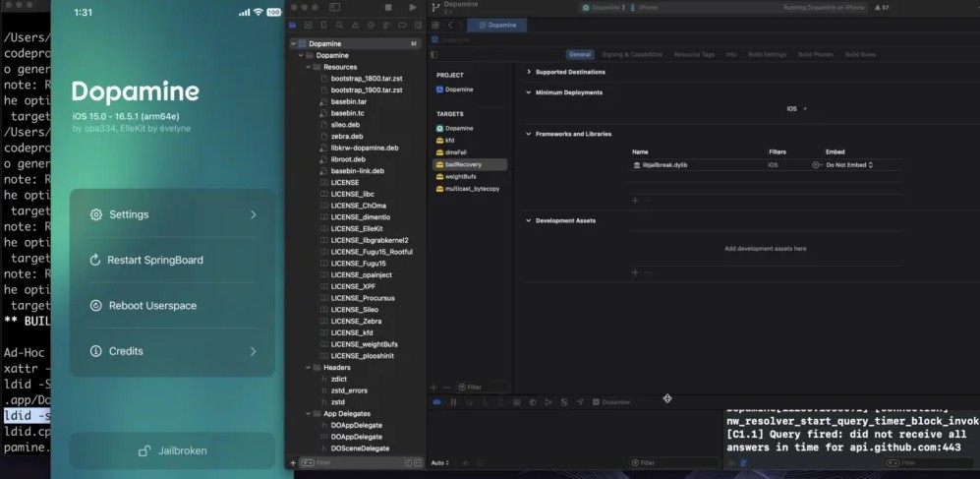980x479 pixels.
Task: Collapse Minimum Deployments section
Action: tap(529, 92)
